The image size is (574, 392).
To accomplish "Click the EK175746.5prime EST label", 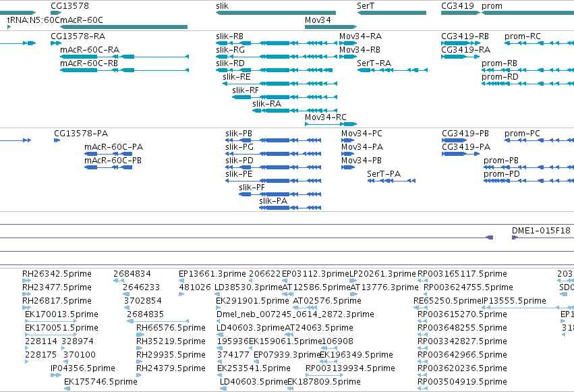I will [101, 382].
